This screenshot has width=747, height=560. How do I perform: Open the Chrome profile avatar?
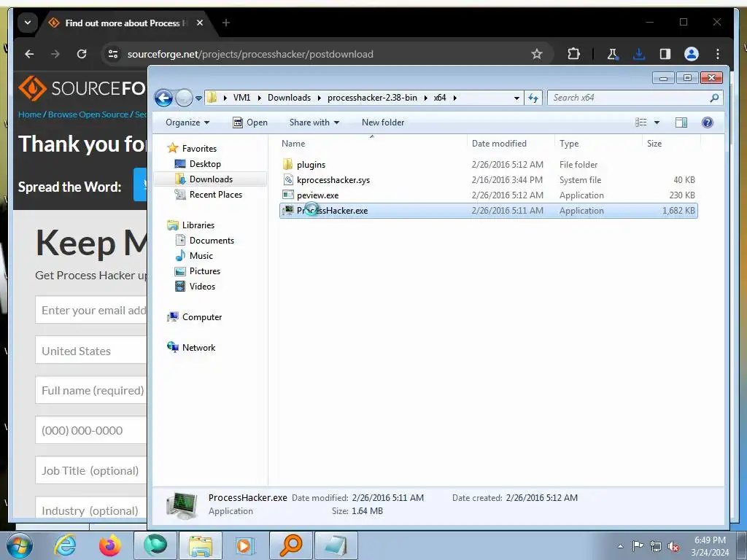692,54
